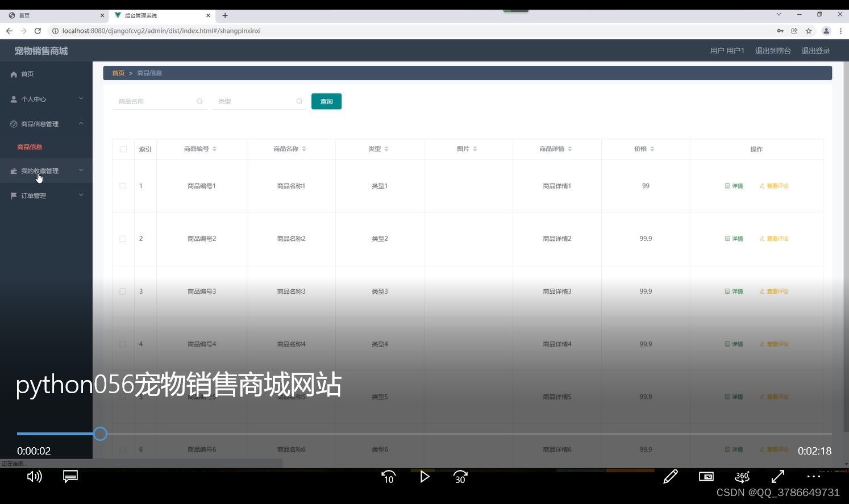This screenshot has height=504, width=849.
Task: Check the checkbox for row 商品编号6
Action: [123, 449]
